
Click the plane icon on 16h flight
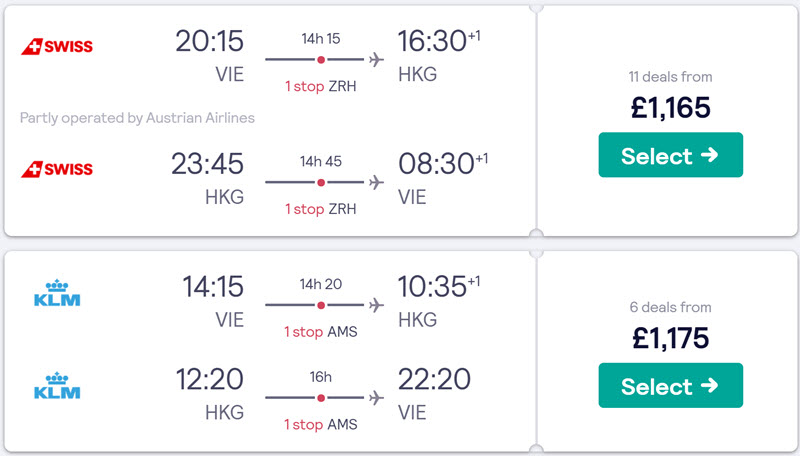[x=377, y=397]
